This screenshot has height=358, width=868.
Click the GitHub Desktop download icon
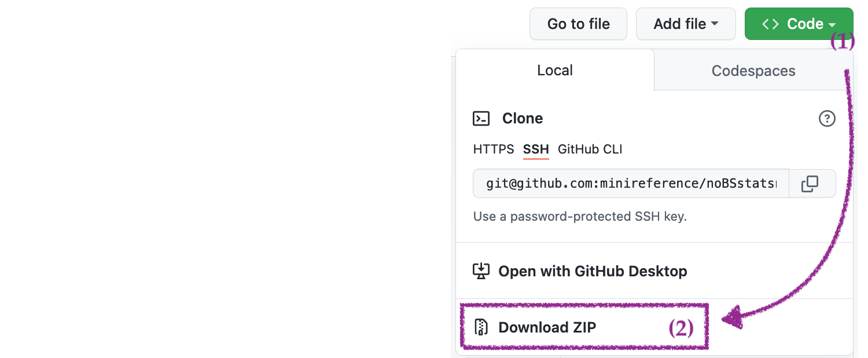click(481, 271)
